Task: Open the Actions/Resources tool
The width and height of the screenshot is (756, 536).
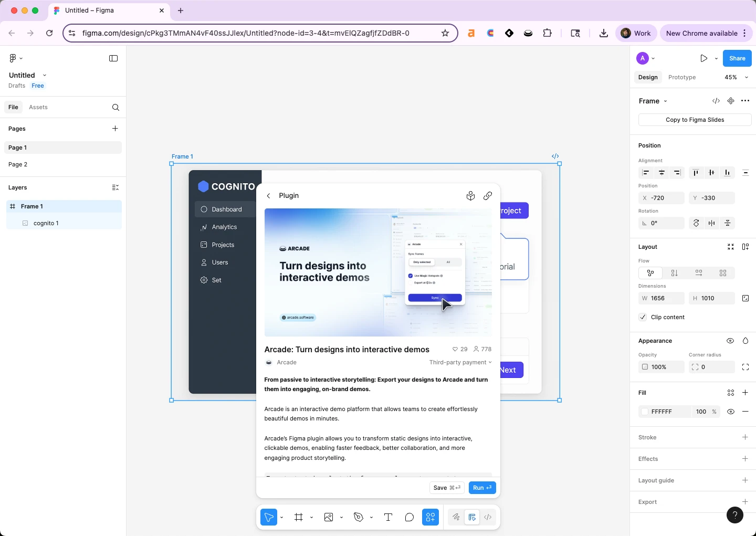Action: [x=430, y=518]
